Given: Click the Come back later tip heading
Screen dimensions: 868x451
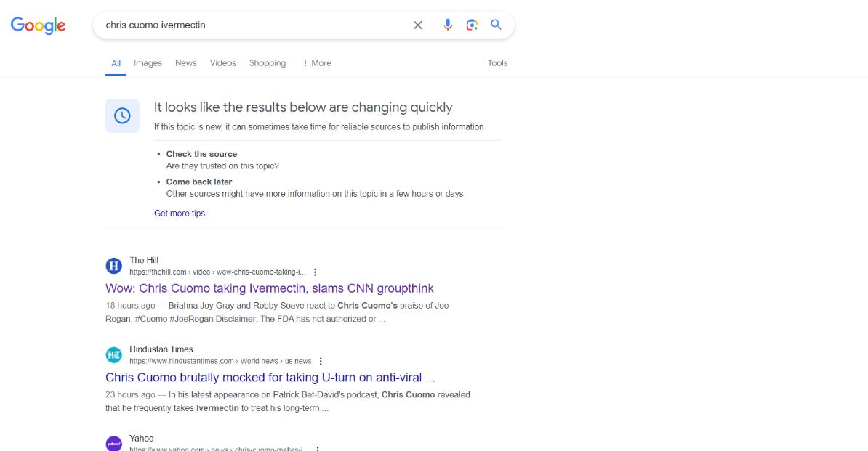Looking at the screenshot, I should 199,182.
